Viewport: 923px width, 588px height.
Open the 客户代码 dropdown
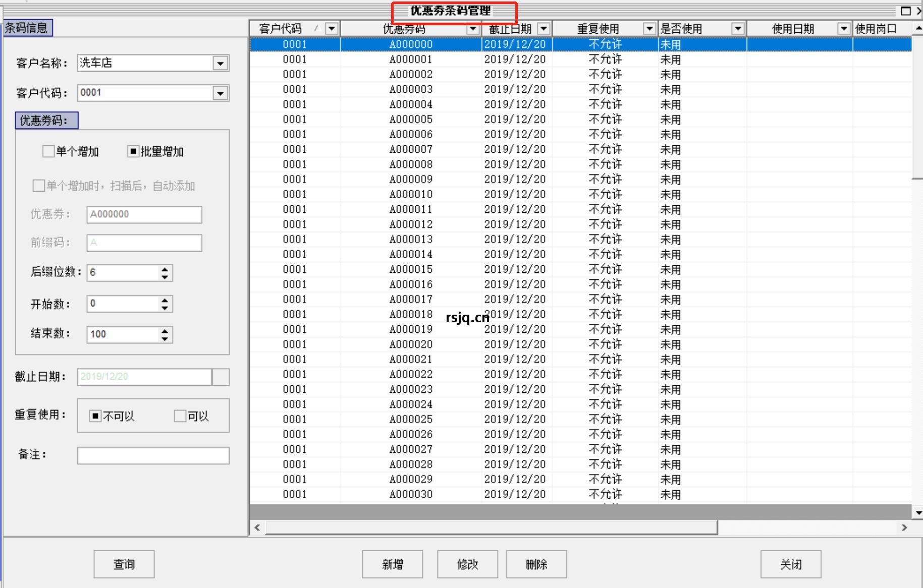pyautogui.click(x=221, y=93)
